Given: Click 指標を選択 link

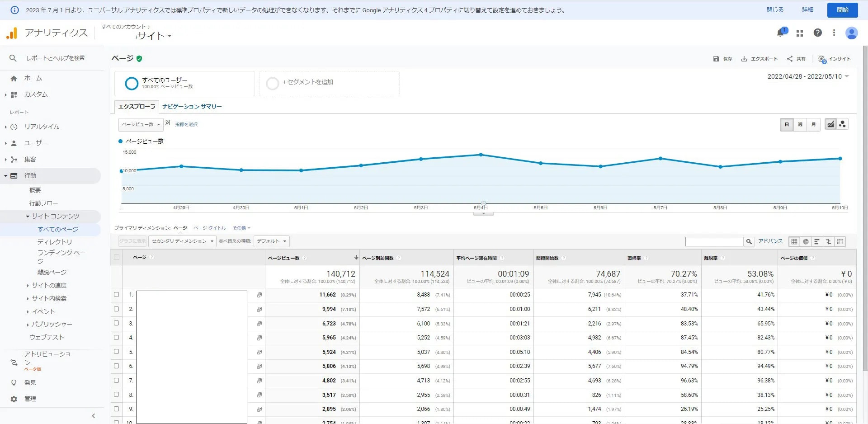Looking at the screenshot, I should (x=186, y=124).
